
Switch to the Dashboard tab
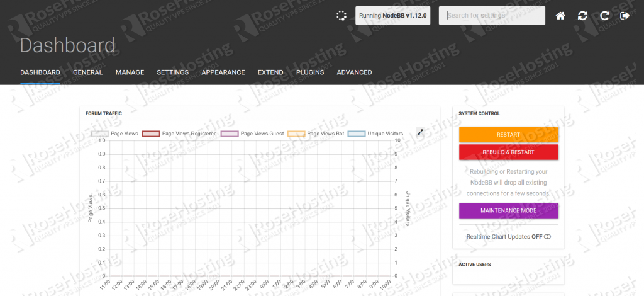click(40, 72)
